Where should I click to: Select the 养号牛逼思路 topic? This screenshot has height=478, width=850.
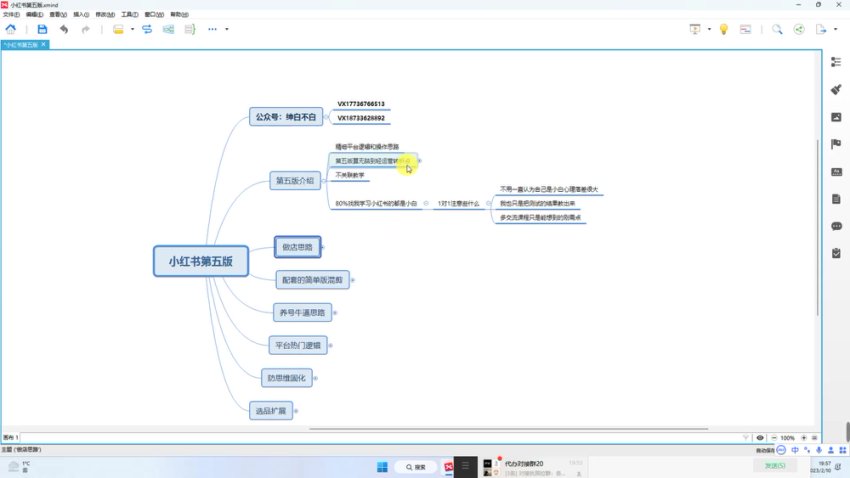pos(302,313)
